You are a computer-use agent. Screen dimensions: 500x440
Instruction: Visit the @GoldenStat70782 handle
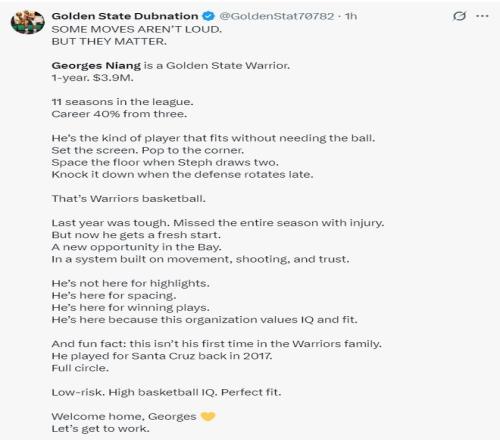(x=277, y=16)
